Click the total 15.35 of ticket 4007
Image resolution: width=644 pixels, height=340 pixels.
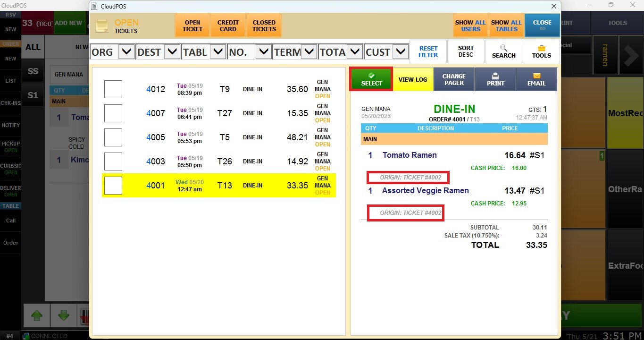tap(297, 113)
